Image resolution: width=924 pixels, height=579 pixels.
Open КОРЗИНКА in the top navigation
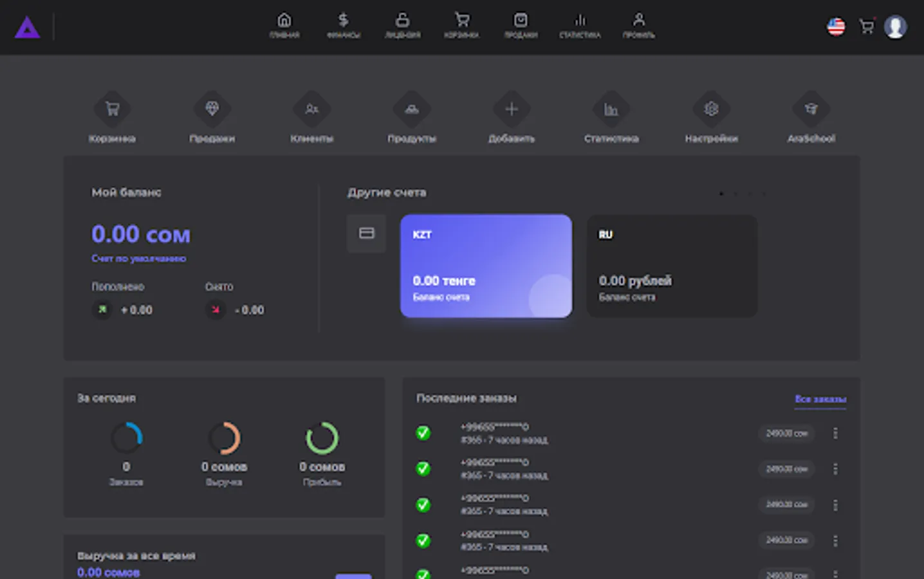click(462, 26)
